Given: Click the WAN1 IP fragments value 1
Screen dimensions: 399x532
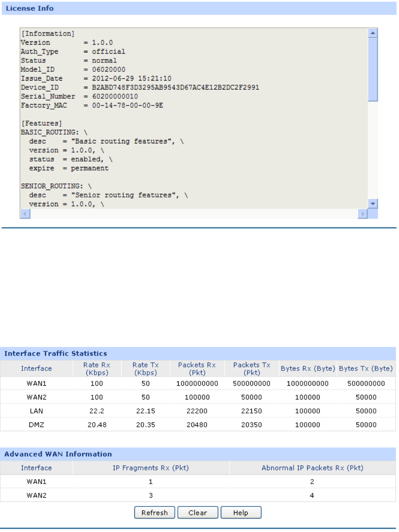Looking at the screenshot, I should click(151, 482).
